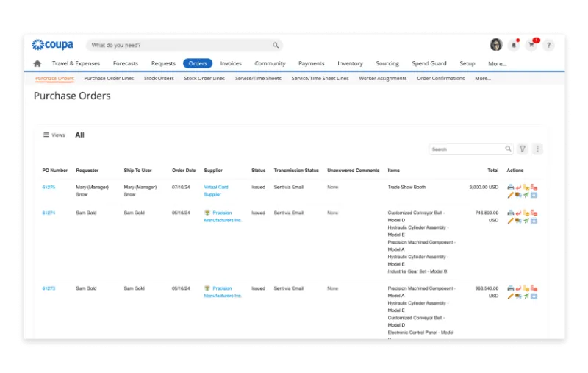Click the blue square icon for PO 61273
588x373 pixels.
[x=534, y=296]
